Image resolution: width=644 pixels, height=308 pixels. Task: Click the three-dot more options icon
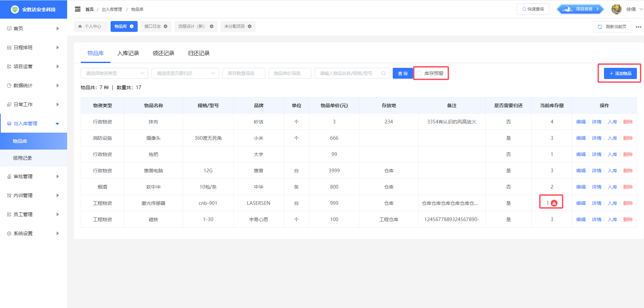[638, 27]
